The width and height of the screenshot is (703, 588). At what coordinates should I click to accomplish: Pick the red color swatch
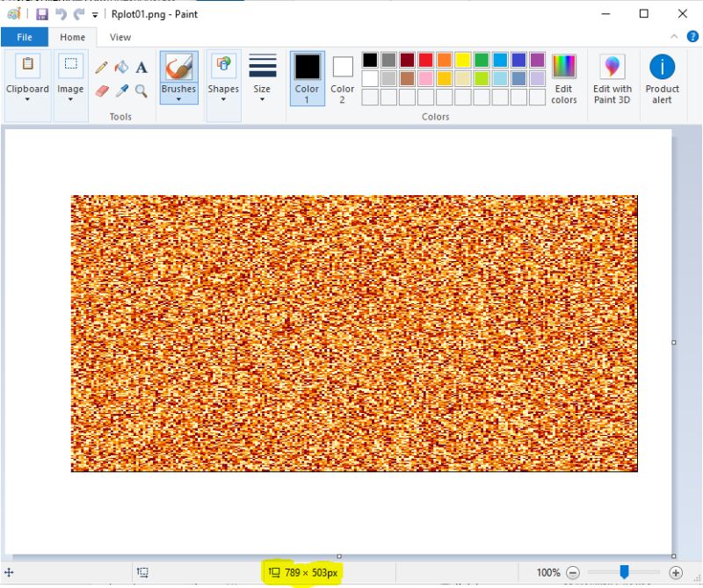[424, 59]
